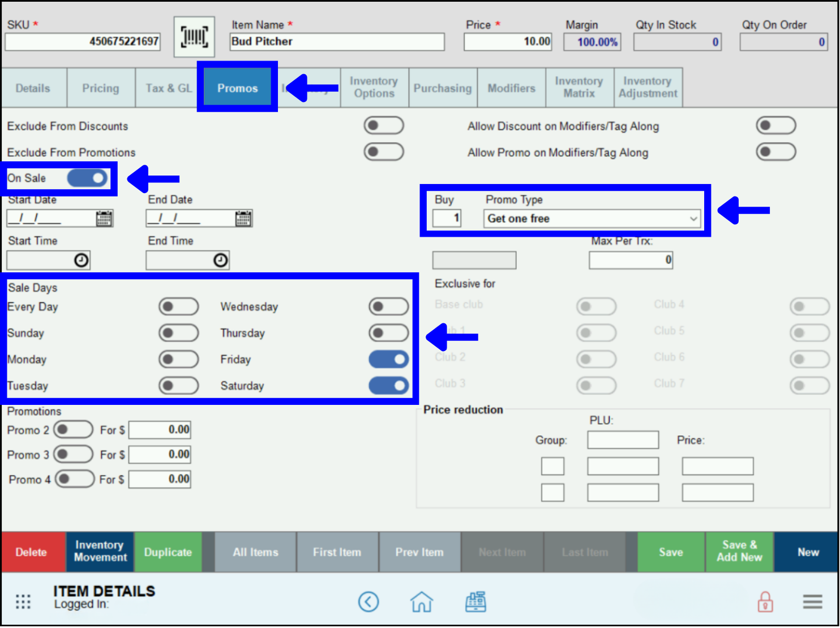Click the Inventory Movement button
The width and height of the screenshot is (840, 628).
point(100,552)
